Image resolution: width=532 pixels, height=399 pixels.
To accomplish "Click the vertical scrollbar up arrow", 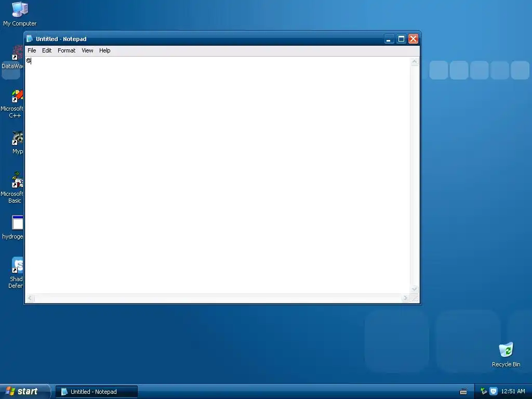I will click(415, 61).
